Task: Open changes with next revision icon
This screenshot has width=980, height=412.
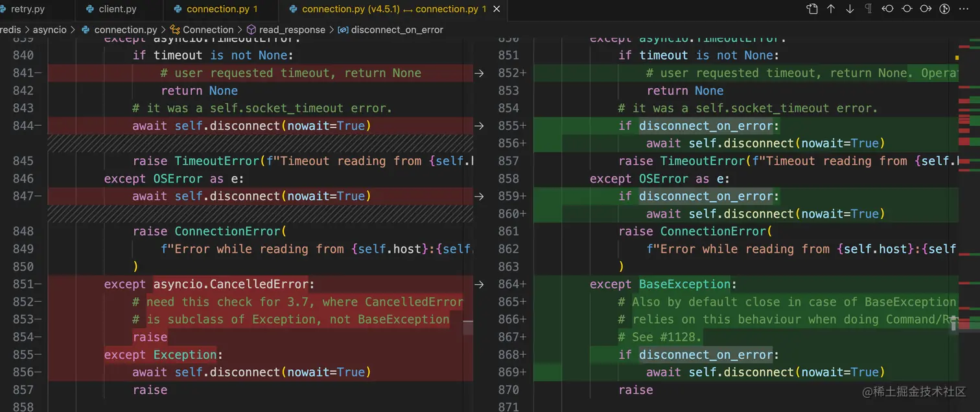Action: (926, 9)
